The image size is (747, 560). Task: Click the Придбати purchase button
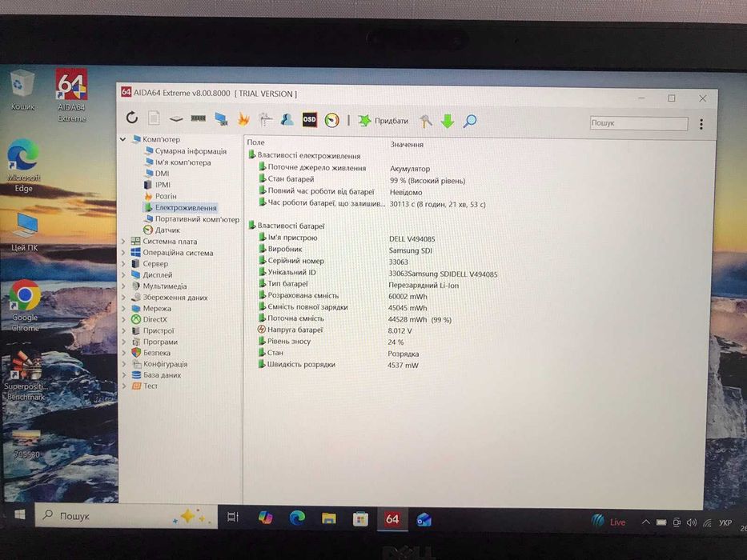pyautogui.click(x=384, y=121)
